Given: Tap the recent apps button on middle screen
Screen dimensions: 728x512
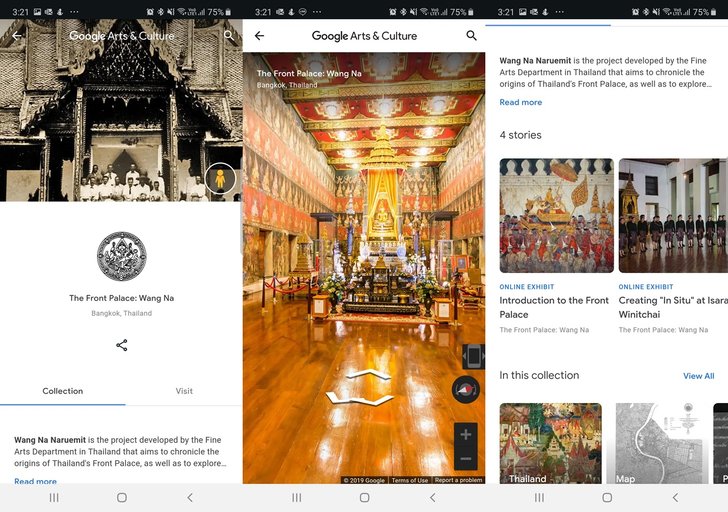Looking at the screenshot, I should tap(297, 498).
